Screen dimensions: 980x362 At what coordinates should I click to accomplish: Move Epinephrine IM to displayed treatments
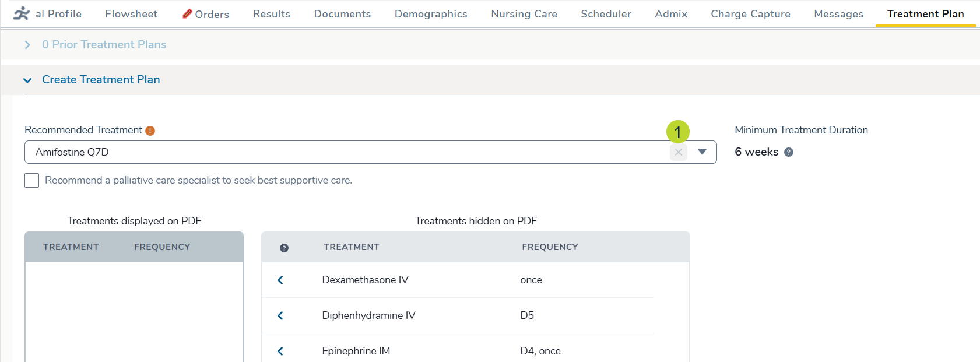(x=280, y=351)
